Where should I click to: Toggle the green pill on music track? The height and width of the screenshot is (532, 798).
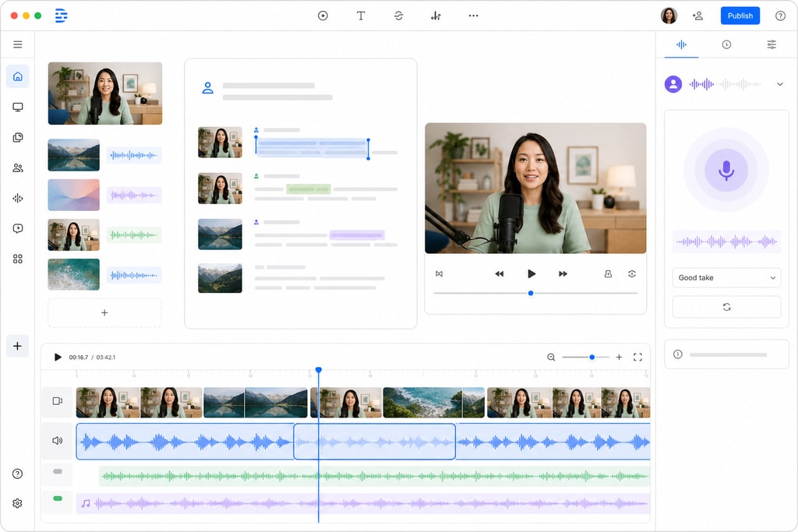tap(58, 499)
